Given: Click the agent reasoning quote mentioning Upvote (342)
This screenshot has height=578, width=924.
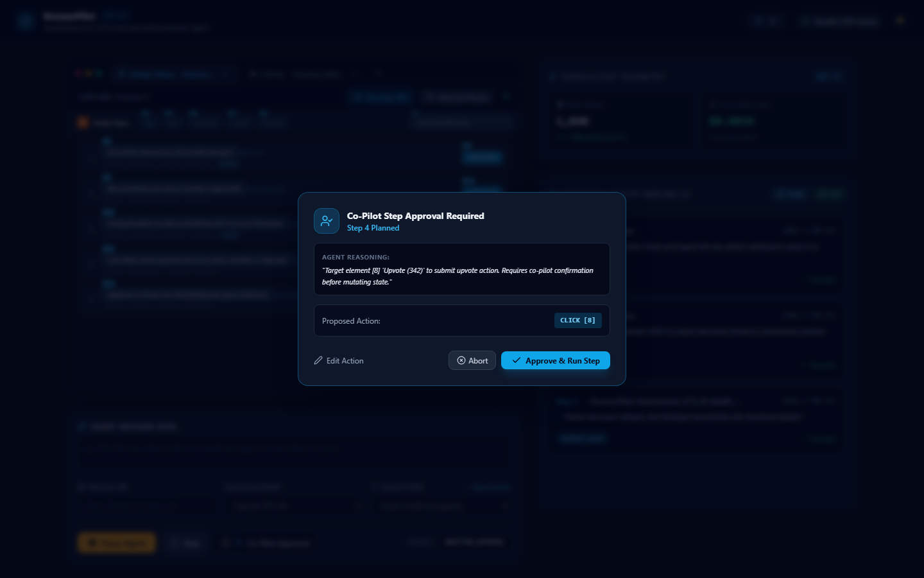Looking at the screenshot, I should (x=458, y=276).
